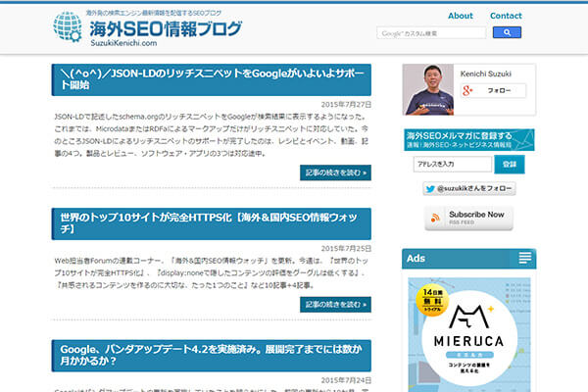Click the Twitter bird icon

[x=430, y=189]
